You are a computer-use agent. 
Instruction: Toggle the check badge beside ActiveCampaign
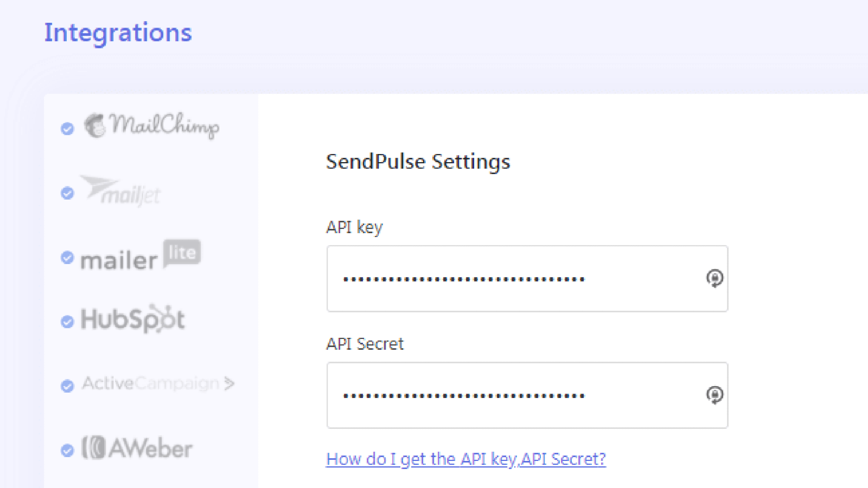click(67, 386)
